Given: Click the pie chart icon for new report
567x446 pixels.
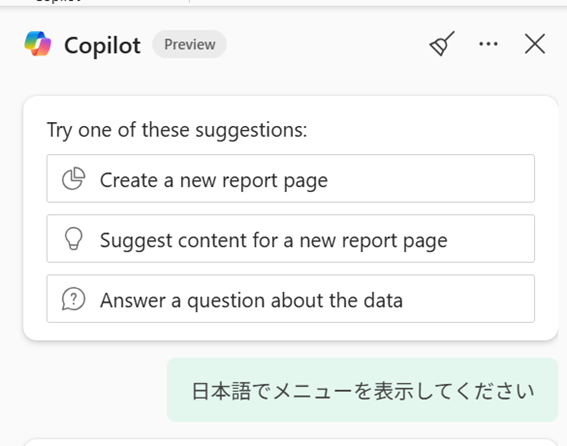Looking at the screenshot, I should (73, 178).
